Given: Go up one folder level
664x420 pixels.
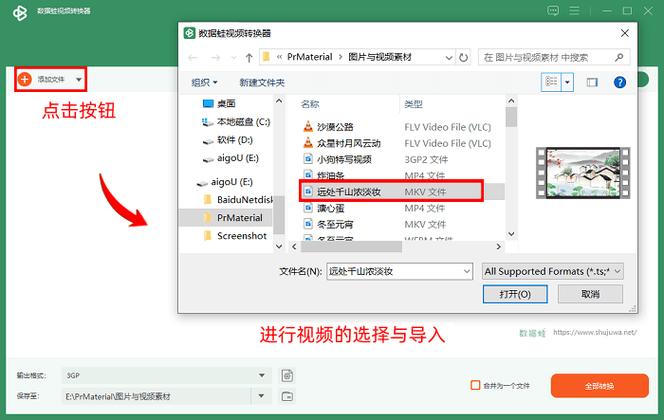Looking at the screenshot, I should (x=249, y=58).
